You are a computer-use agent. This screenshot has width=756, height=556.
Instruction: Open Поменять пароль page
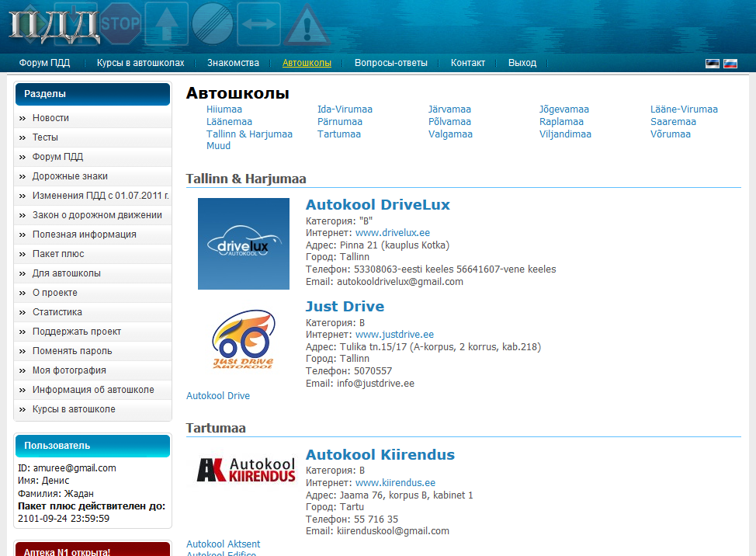(x=92, y=351)
